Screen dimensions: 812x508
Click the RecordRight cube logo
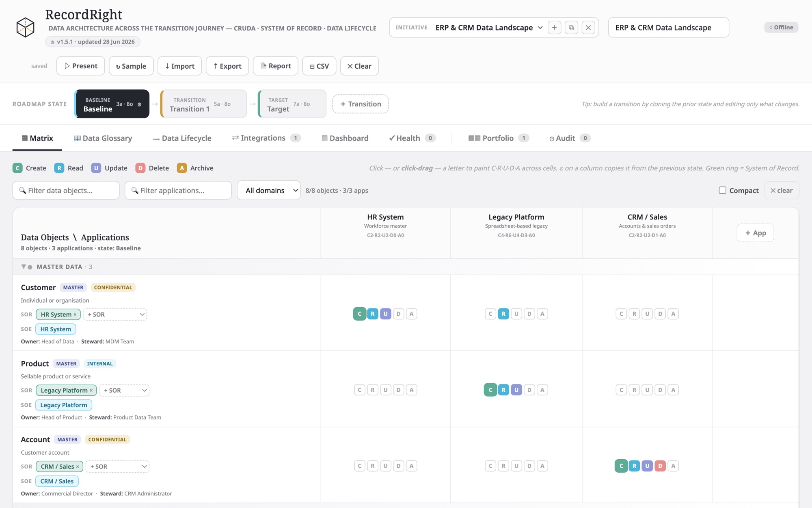(25, 27)
